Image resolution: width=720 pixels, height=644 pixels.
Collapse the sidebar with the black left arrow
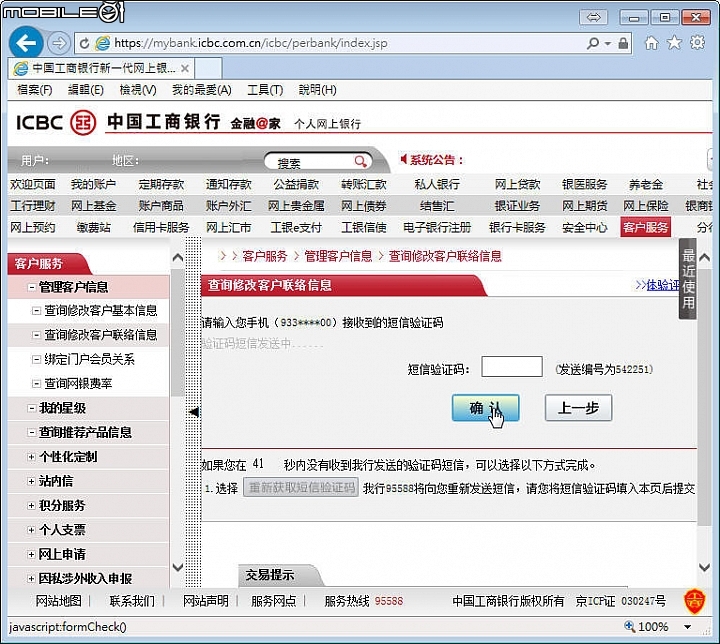[x=194, y=412]
